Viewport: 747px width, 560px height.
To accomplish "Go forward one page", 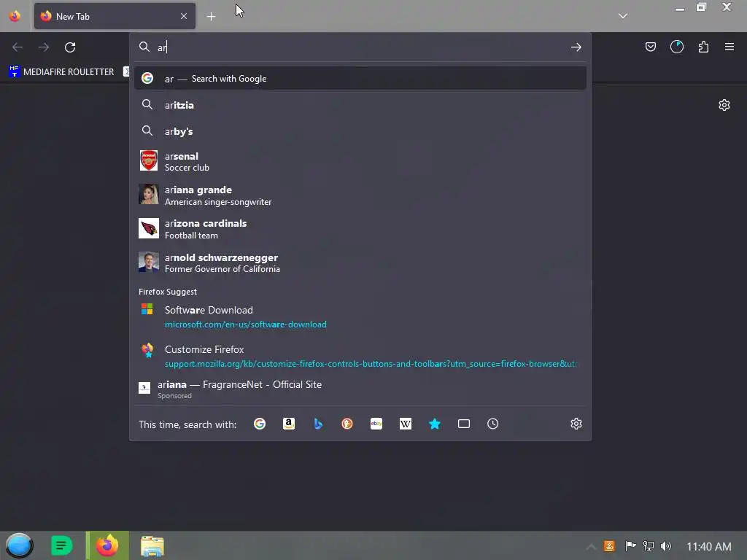I will (x=44, y=47).
